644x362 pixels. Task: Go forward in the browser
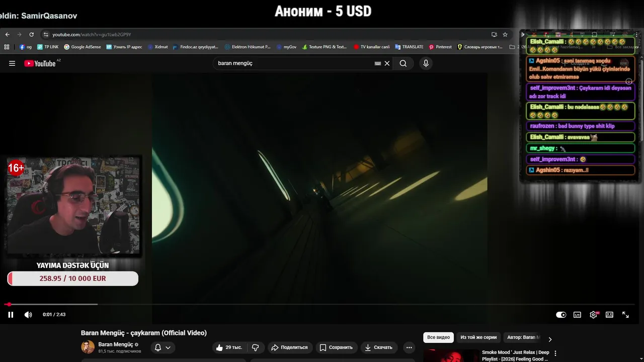tap(19, 35)
